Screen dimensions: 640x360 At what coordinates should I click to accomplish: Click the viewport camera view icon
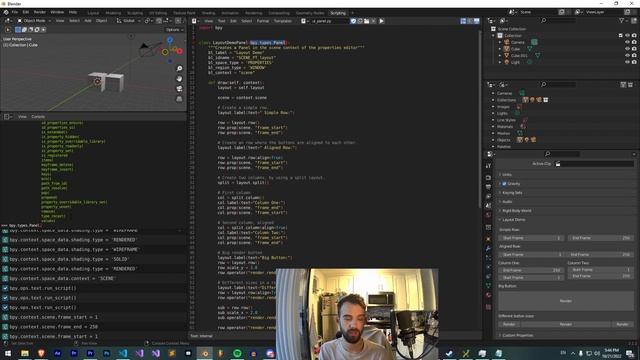click(x=179, y=89)
